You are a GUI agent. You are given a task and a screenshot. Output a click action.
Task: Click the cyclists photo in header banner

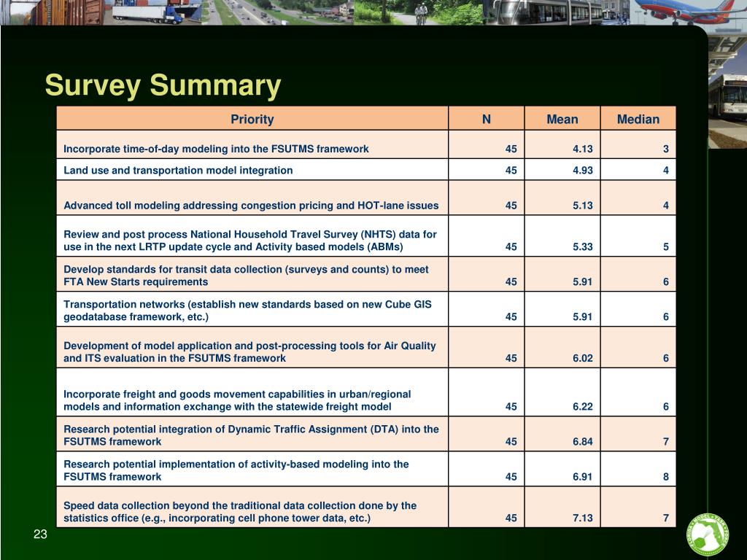[x=418, y=12]
